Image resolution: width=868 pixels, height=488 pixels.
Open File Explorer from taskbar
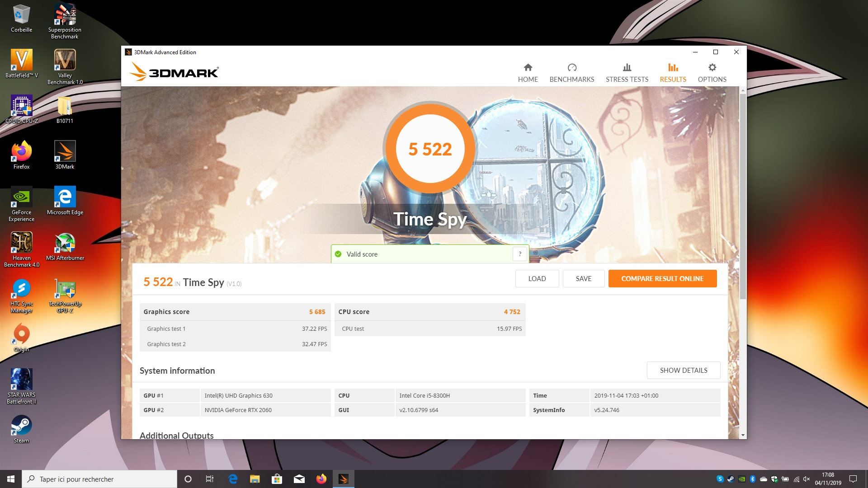pos(255,479)
